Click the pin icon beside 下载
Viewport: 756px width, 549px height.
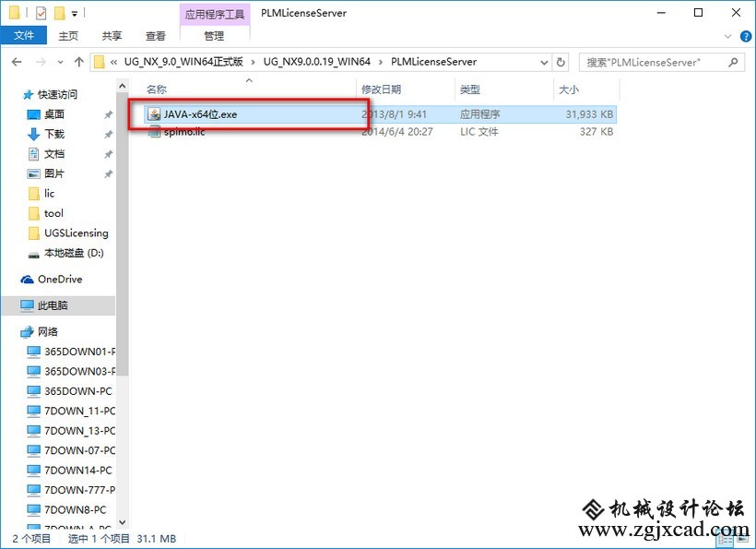click(x=109, y=135)
